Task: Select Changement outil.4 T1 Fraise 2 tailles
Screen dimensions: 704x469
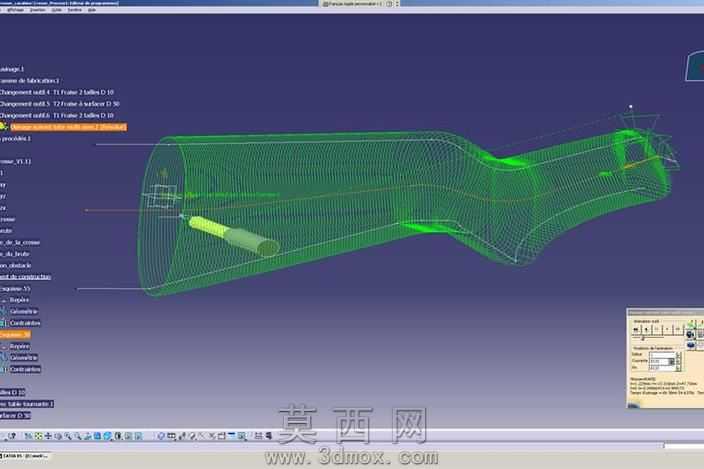Action: [x=57, y=92]
